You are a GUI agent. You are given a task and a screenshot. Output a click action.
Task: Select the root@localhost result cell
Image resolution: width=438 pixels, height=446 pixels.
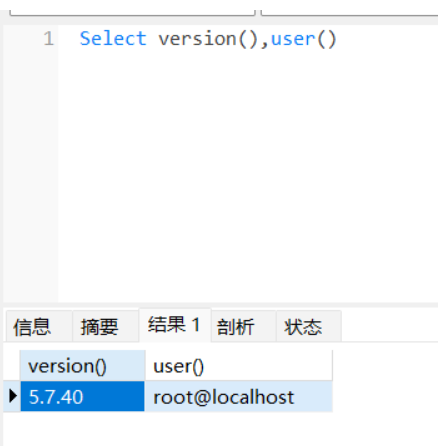(x=239, y=397)
